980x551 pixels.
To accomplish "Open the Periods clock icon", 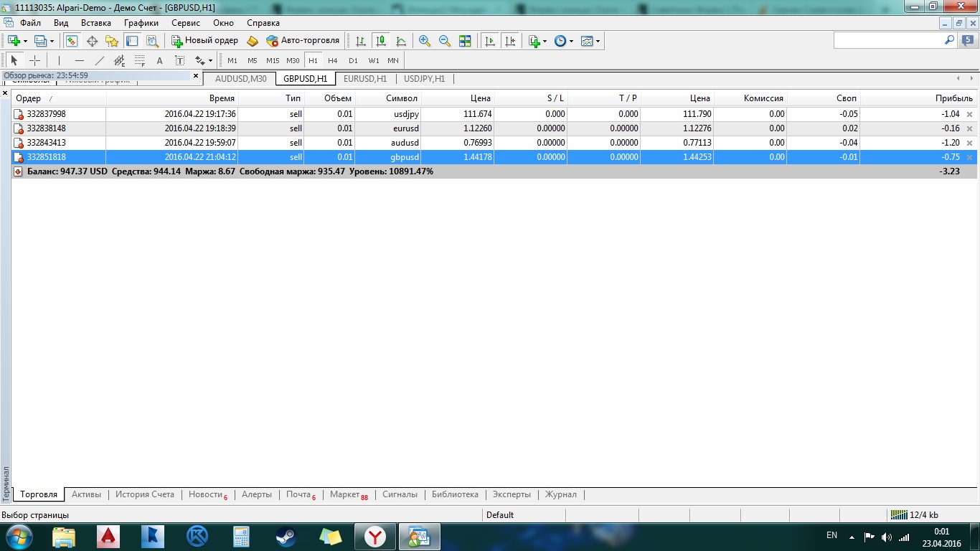I will [560, 41].
